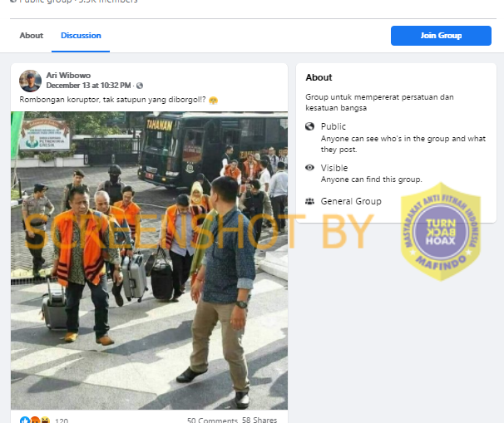Screen dimensions: 504x423
Task: View the 50 Comments link
Action: point(212,420)
